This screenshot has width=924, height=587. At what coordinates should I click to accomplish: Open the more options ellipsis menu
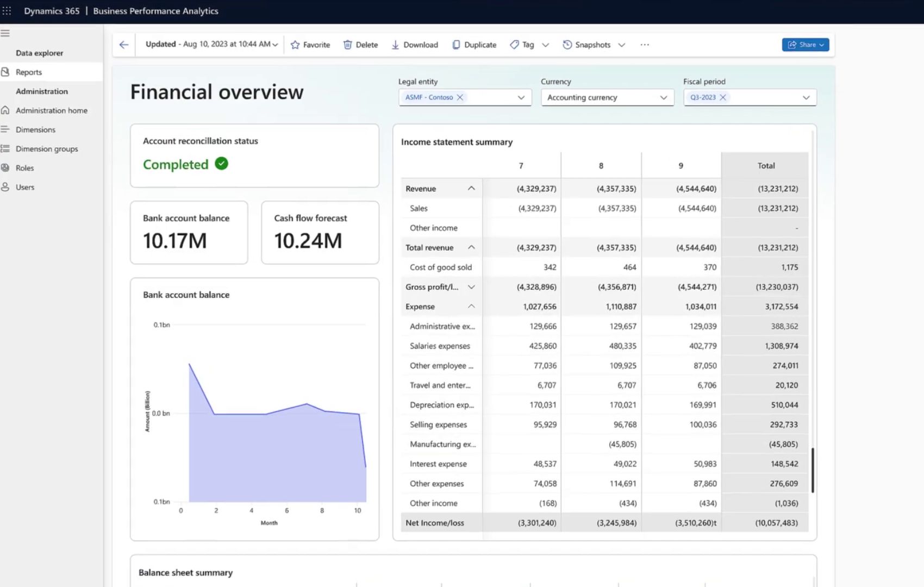(645, 45)
